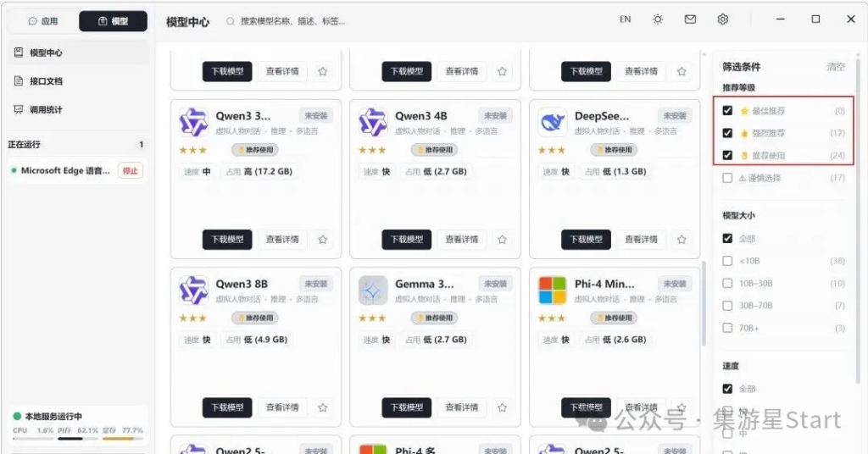Viewport: 868px width, 454px height.
Task: Download the Phi-4 Min... model
Action: [586, 407]
